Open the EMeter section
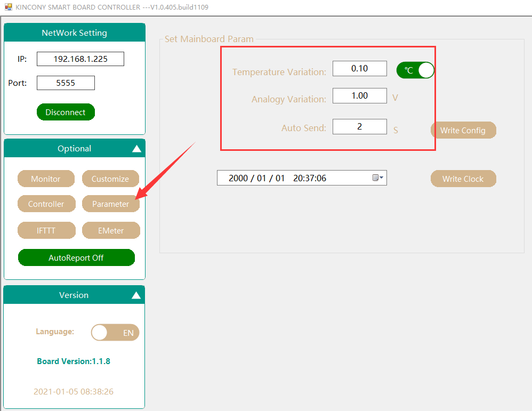 [x=111, y=231]
